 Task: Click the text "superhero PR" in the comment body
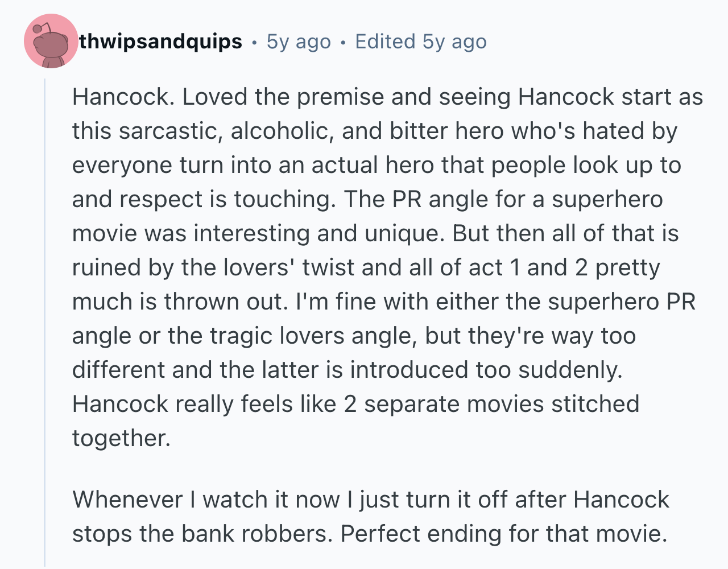622,302
